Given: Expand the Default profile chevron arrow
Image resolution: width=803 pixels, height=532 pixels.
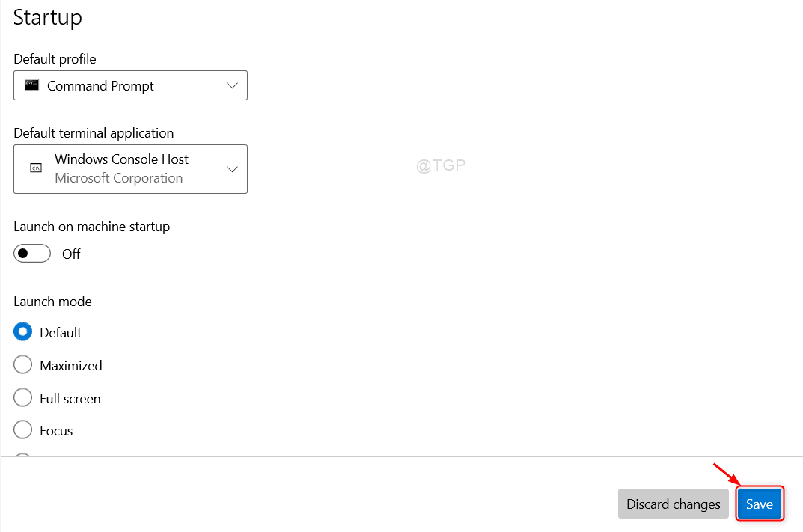Looking at the screenshot, I should point(233,85).
